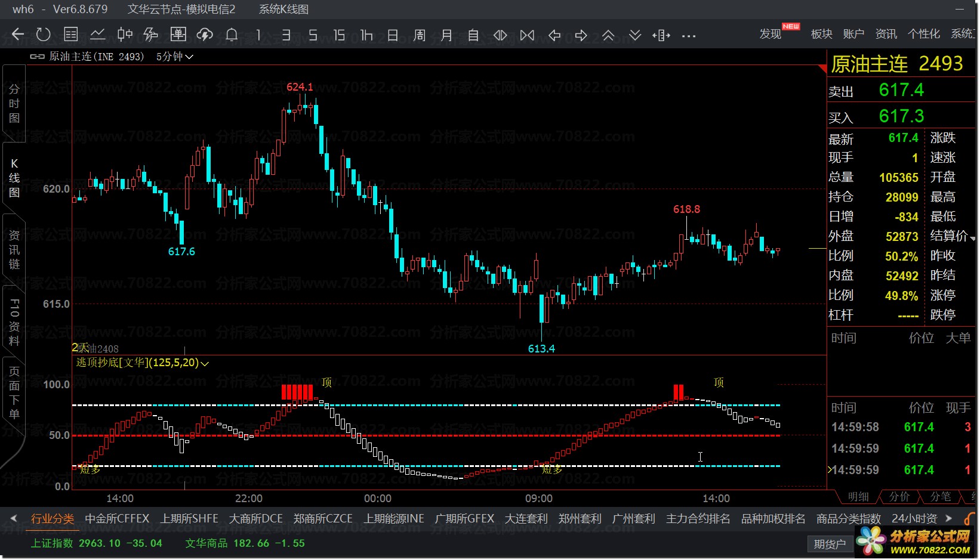Open the 资讯链 side tab

(14, 249)
